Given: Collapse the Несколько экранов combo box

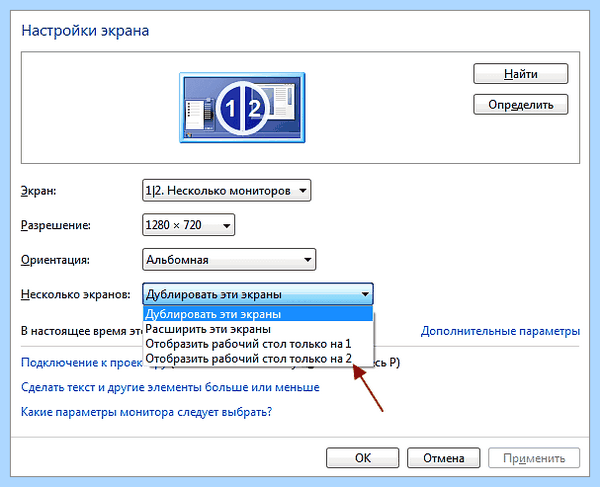Looking at the screenshot, I should [x=258, y=294].
